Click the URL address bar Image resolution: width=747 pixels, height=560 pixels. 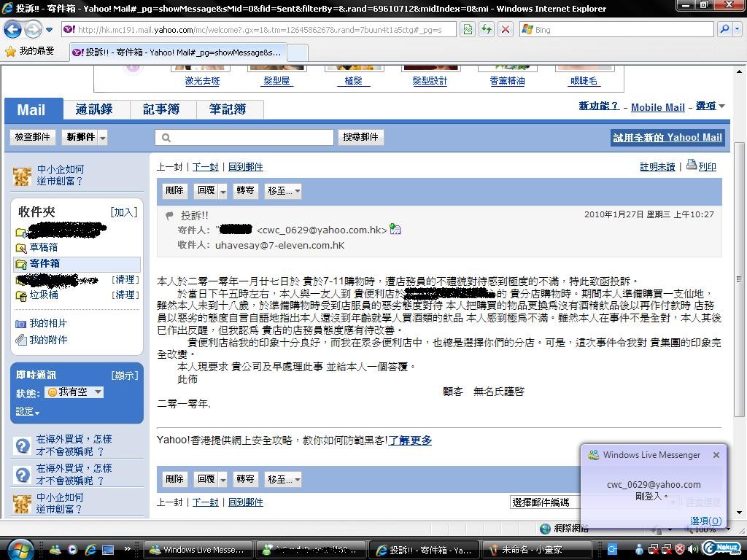click(x=259, y=29)
